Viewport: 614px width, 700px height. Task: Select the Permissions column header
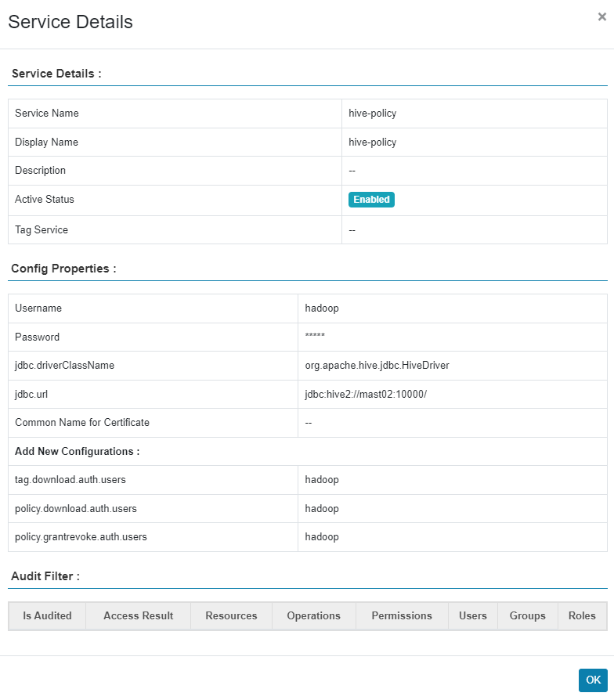[x=402, y=615]
